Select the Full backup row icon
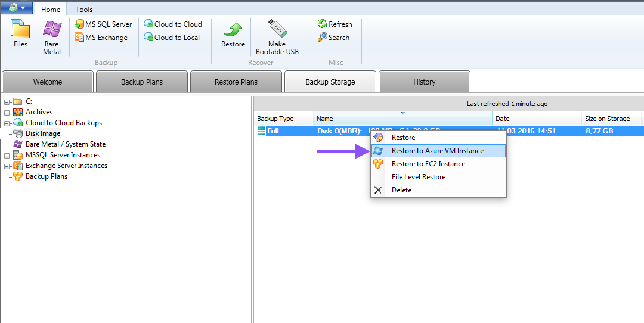 pyautogui.click(x=261, y=131)
